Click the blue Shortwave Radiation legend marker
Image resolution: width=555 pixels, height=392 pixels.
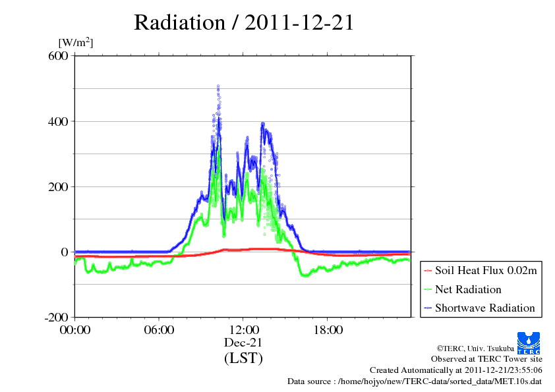pos(428,308)
